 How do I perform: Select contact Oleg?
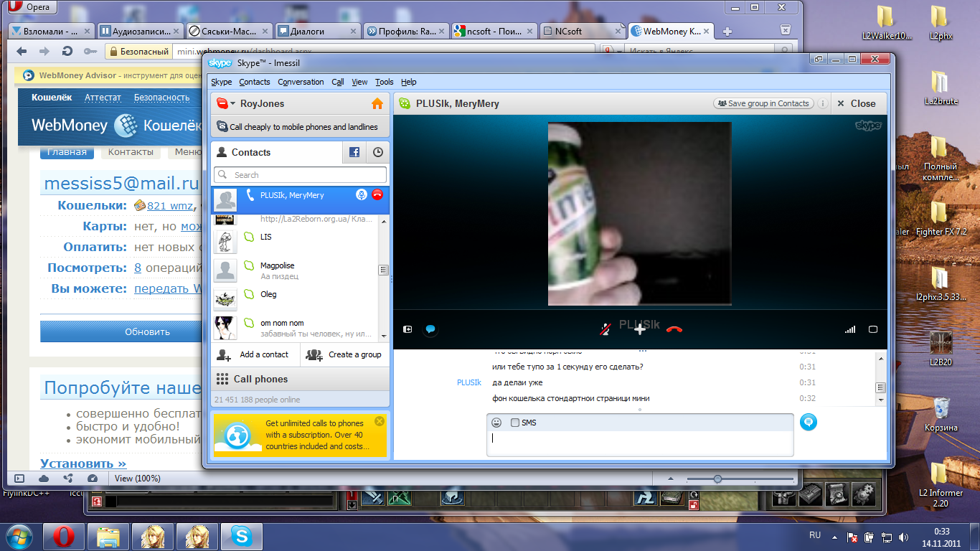click(x=295, y=299)
